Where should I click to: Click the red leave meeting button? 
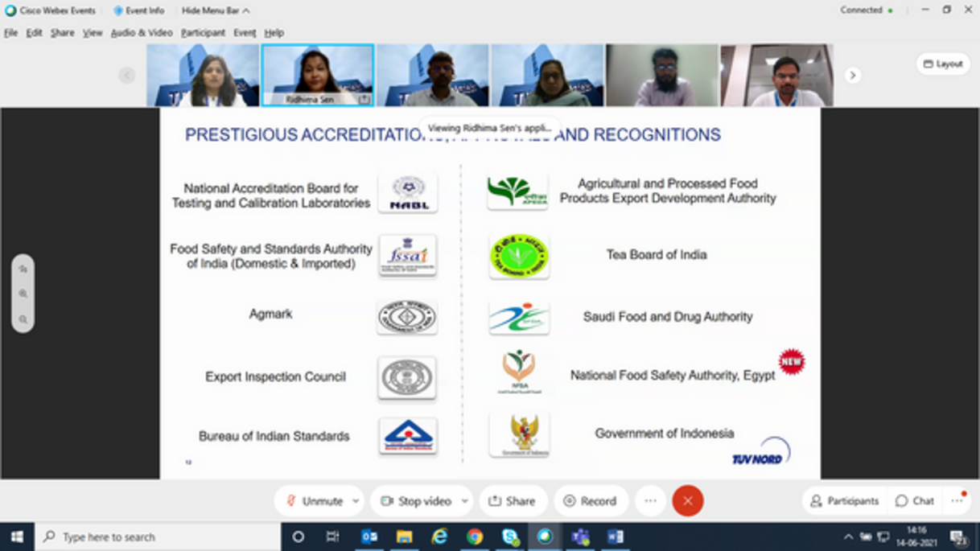pyautogui.click(x=687, y=501)
